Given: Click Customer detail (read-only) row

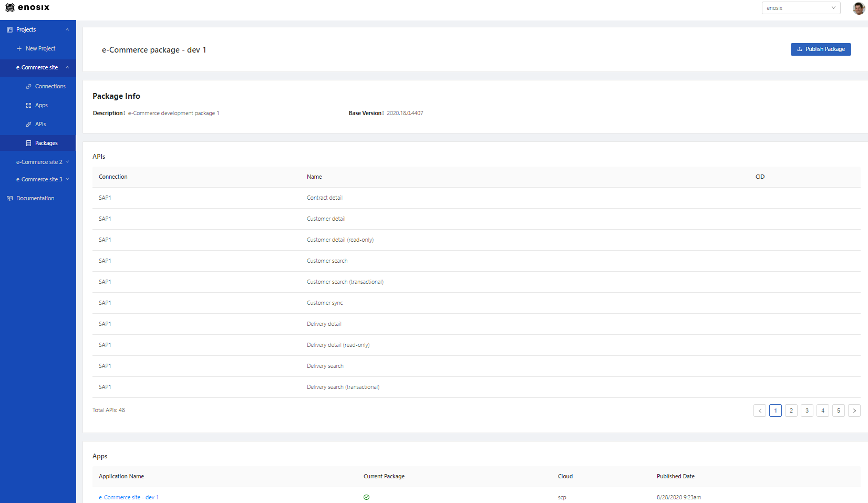Looking at the screenshot, I should pos(477,240).
